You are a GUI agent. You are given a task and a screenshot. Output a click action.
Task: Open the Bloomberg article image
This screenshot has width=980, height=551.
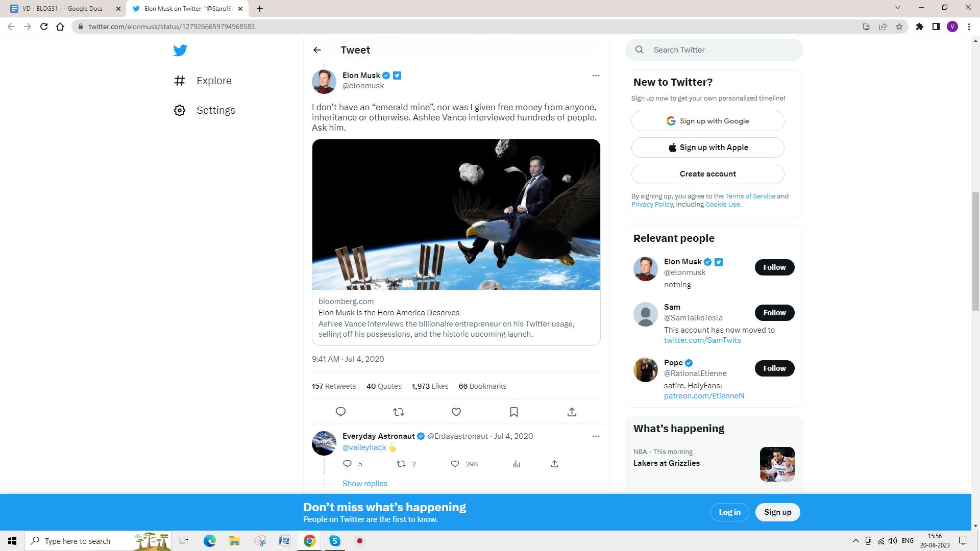point(456,214)
